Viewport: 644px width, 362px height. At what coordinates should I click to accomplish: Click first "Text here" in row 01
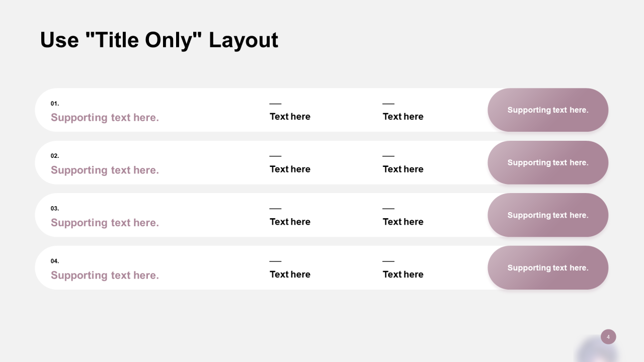click(290, 117)
